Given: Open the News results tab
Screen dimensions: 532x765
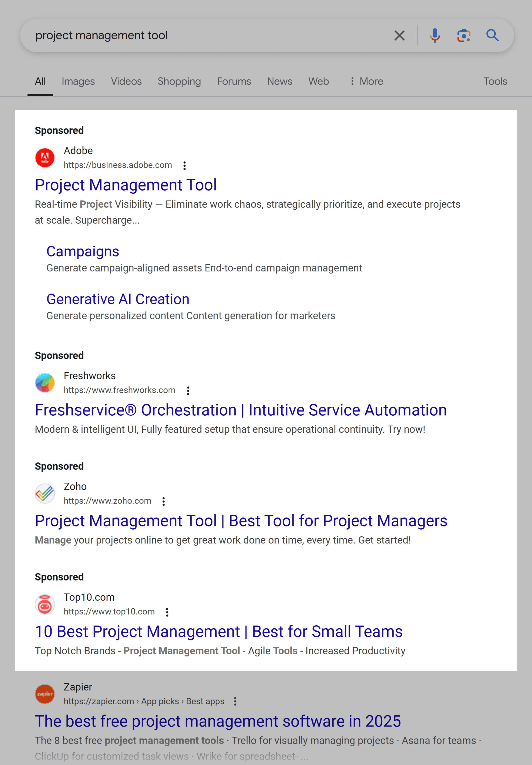Looking at the screenshot, I should click(279, 81).
